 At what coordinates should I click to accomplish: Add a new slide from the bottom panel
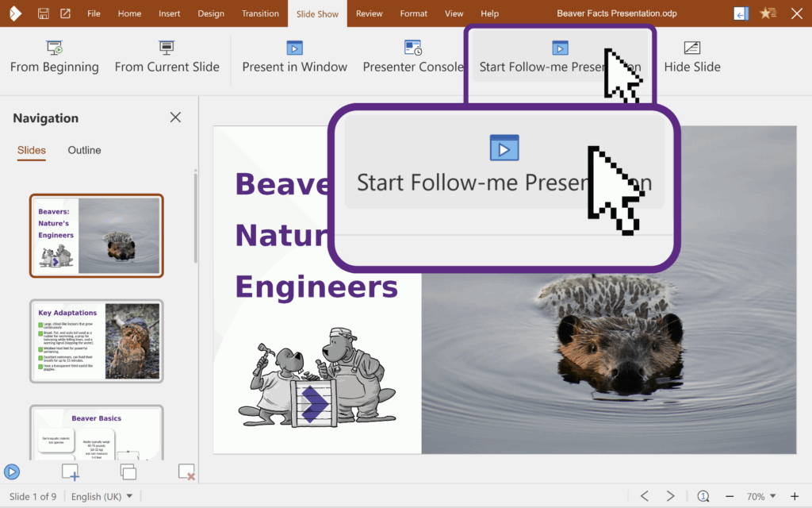tap(71, 472)
